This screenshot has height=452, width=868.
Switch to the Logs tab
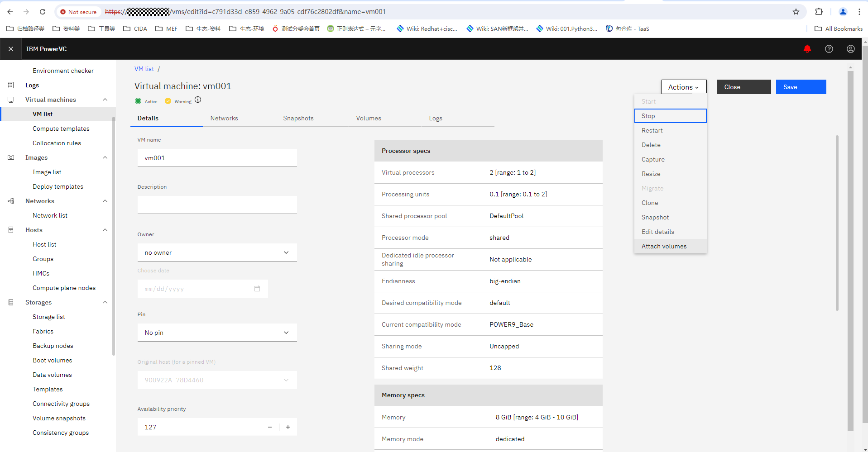458,118
